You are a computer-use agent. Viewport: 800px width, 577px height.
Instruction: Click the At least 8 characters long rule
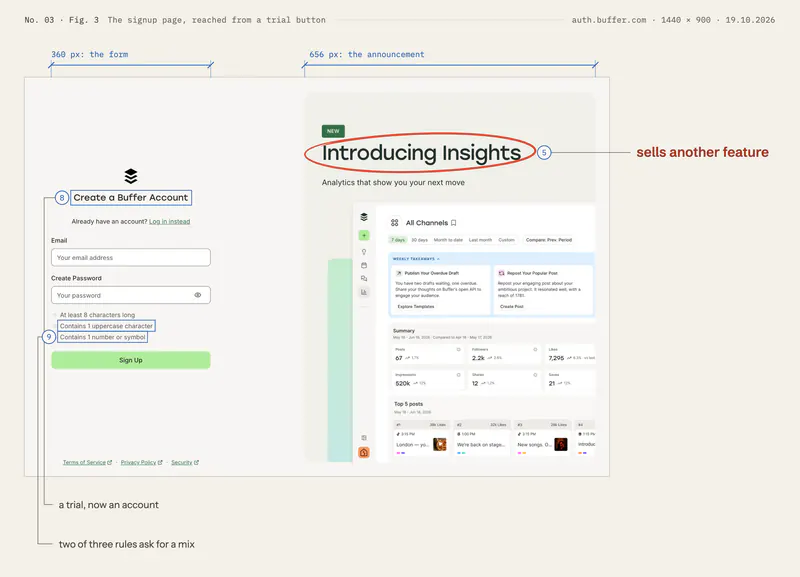(x=97, y=315)
